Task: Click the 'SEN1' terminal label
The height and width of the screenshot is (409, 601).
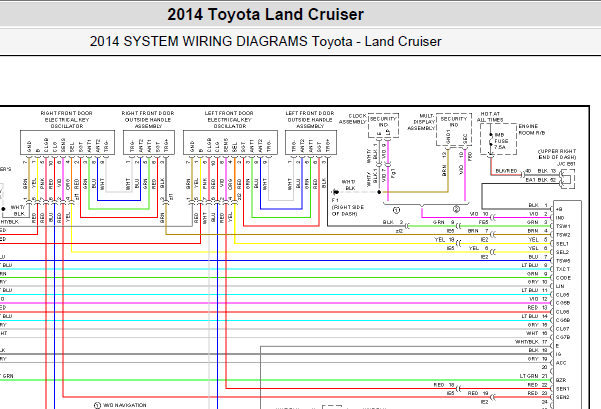Action: 562,389
